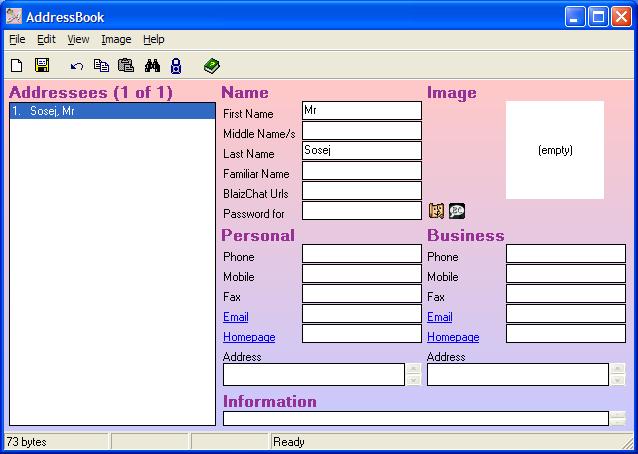The width and height of the screenshot is (638, 454).
Task: Open the File menu
Action: (x=17, y=39)
